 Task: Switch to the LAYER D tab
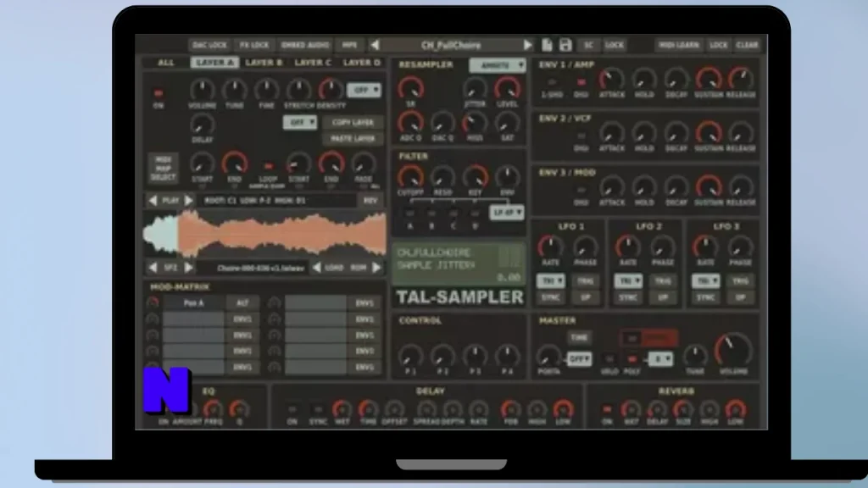[x=361, y=63]
